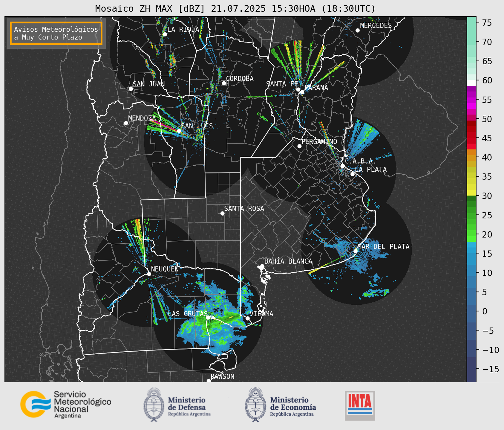The image size is (504, 430).
Task: Click the BAHÍA BLANCA label text
Action: tap(288, 261)
